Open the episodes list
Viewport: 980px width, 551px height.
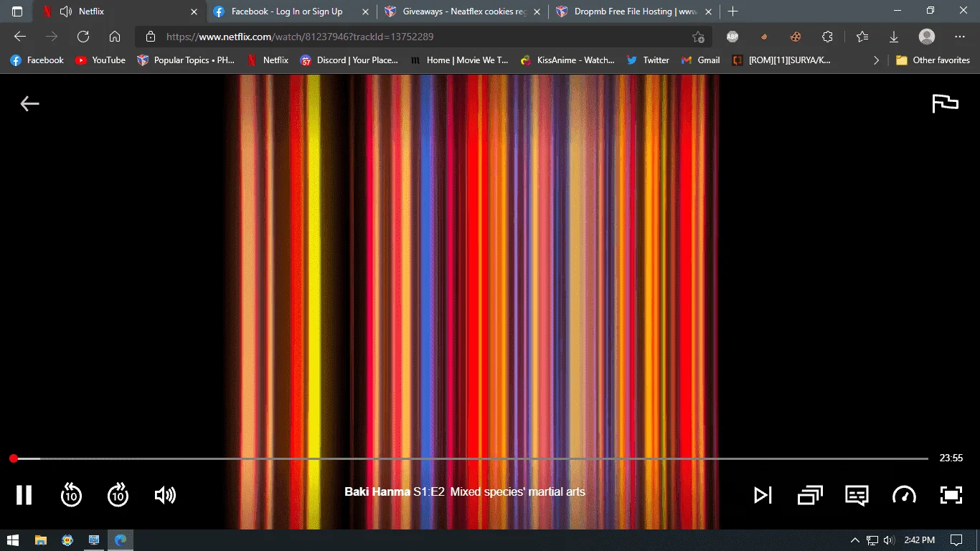click(810, 495)
